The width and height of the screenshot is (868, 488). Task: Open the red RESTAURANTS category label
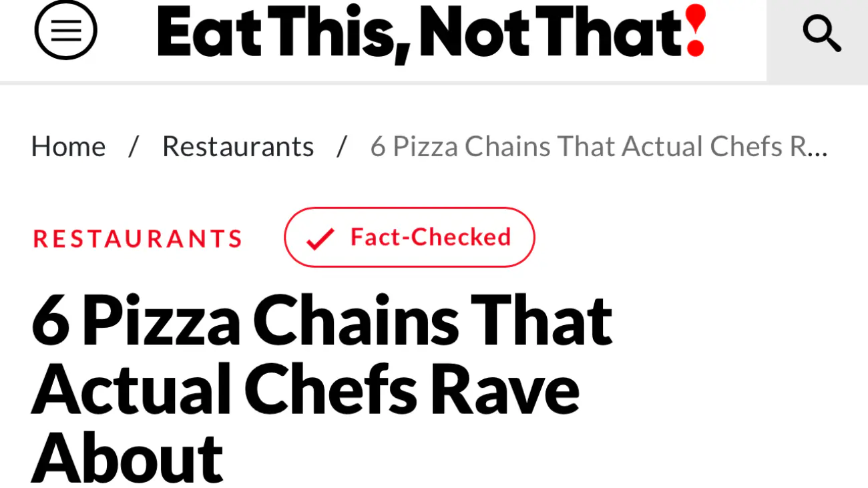click(x=138, y=238)
